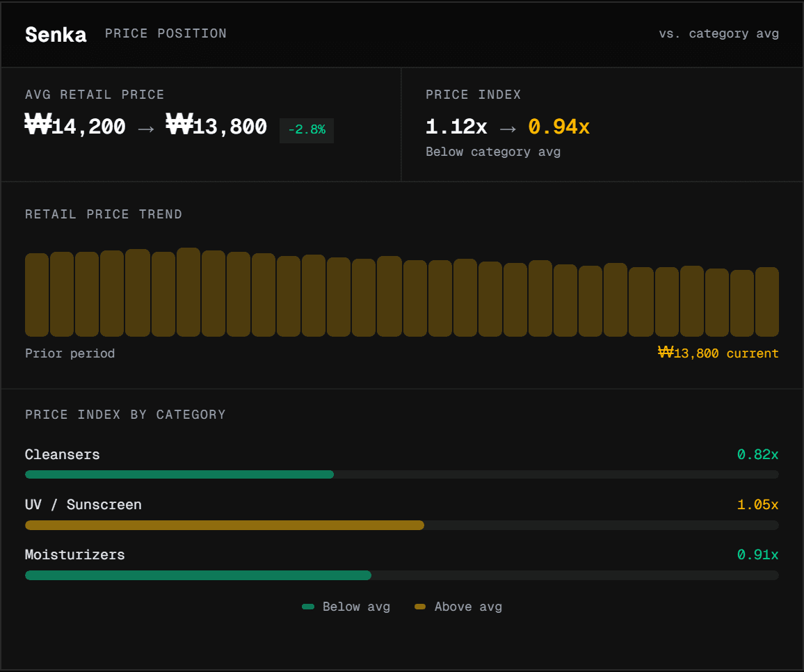Click the large white ₩13,800 average price
The width and height of the screenshot is (804, 672).
tap(216, 125)
